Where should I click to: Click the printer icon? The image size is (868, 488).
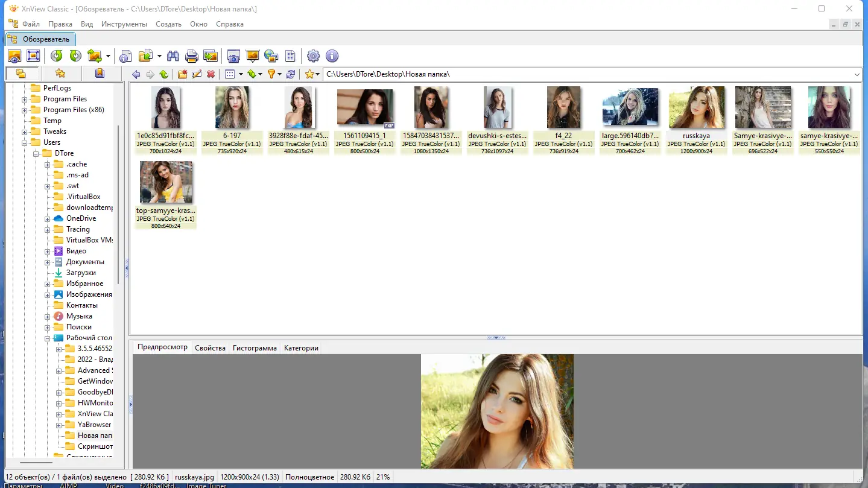(192, 56)
